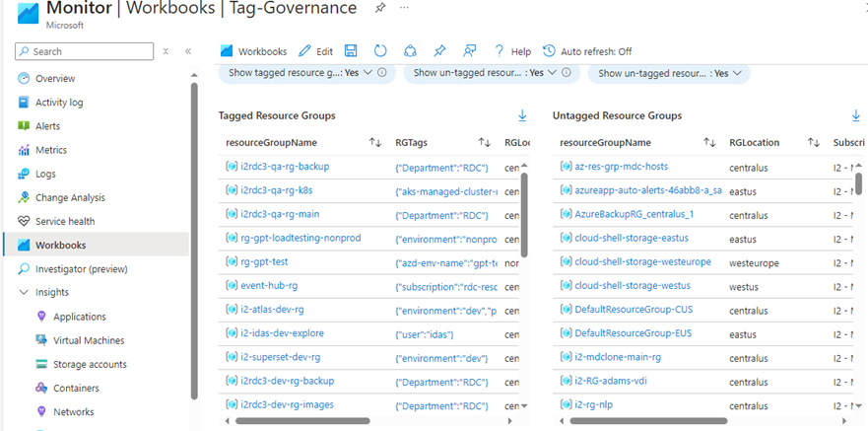Open rg-gpt-test resource group

pyautogui.click(x=265, y=261)
